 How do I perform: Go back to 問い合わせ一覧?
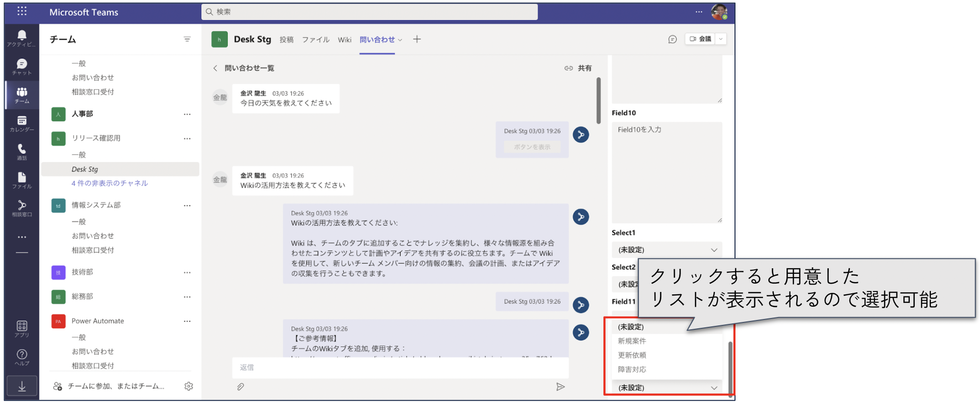coord(244,68)
